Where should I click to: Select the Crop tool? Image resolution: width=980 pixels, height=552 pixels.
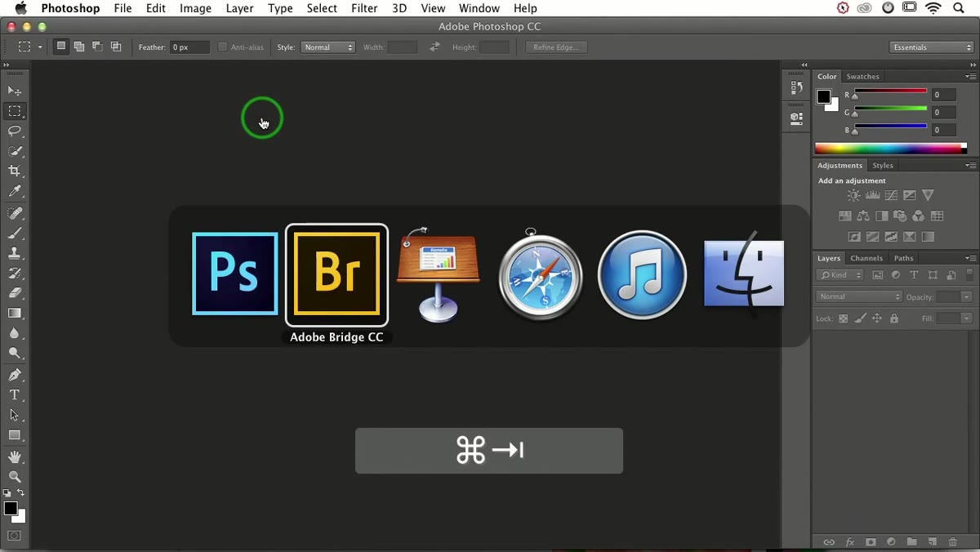(15, 171)
